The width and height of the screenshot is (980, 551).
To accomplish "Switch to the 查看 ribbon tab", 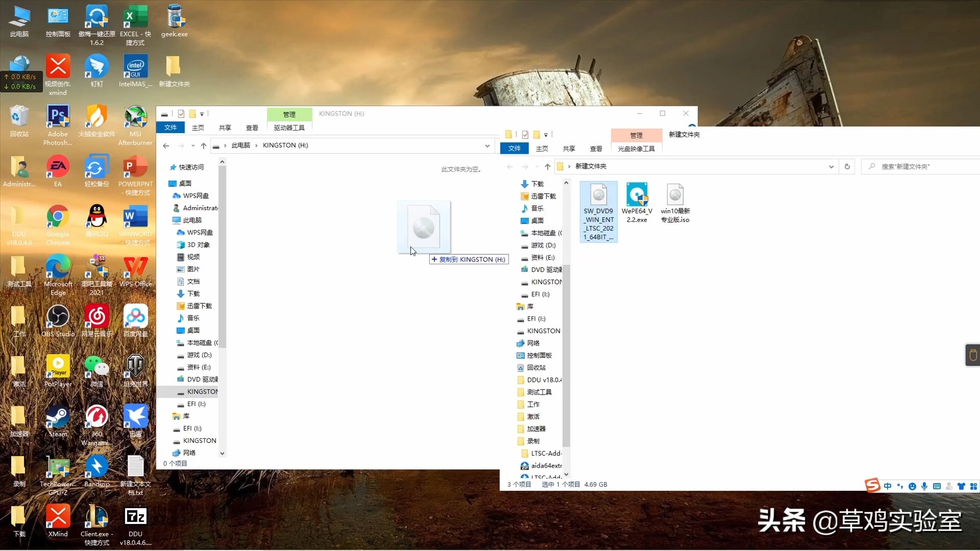I will [x=596, y=148].
